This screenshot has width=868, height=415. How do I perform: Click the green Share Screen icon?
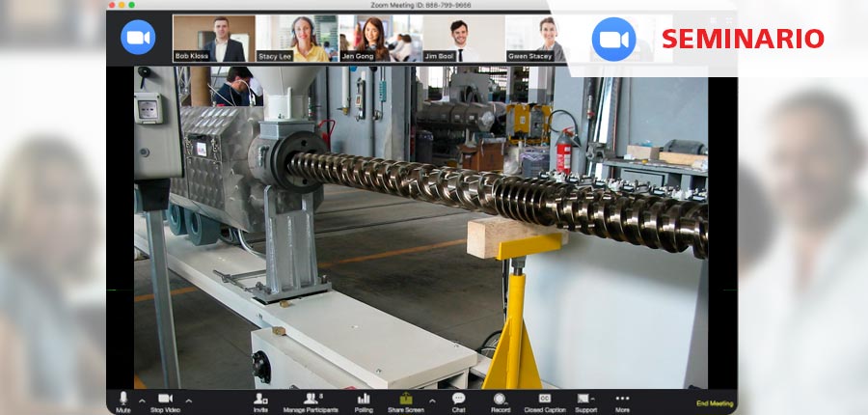[x=406, y=399]
